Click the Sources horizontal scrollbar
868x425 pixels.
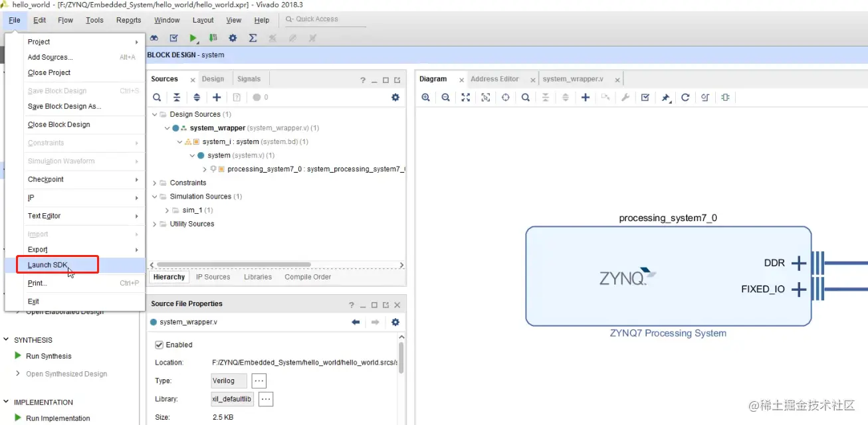(x=233, y=264)
